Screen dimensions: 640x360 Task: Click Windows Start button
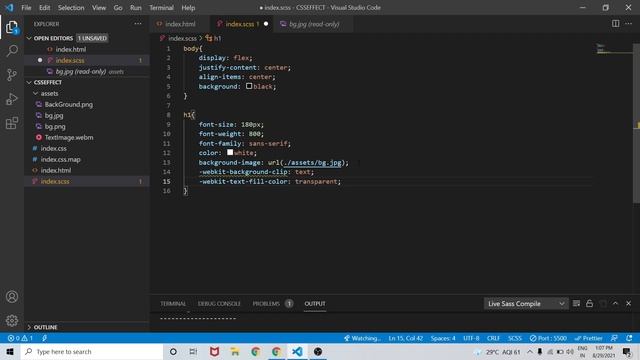(10, 351)
